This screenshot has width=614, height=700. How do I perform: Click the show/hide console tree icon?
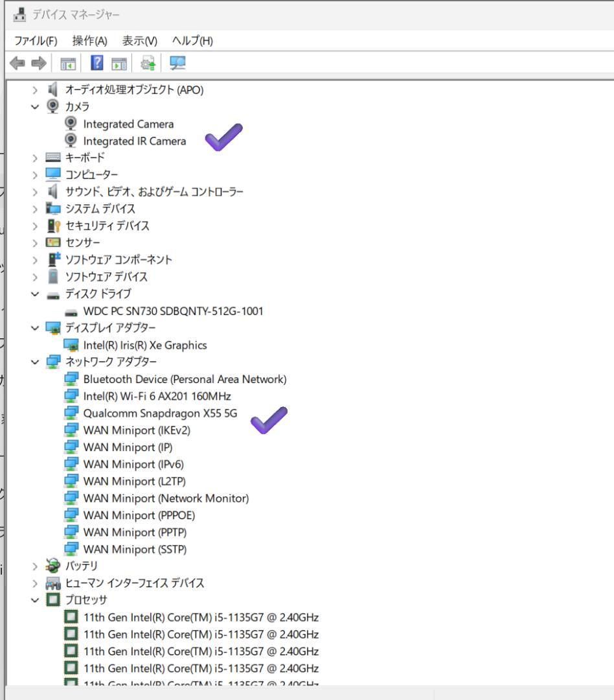(68, 64)
